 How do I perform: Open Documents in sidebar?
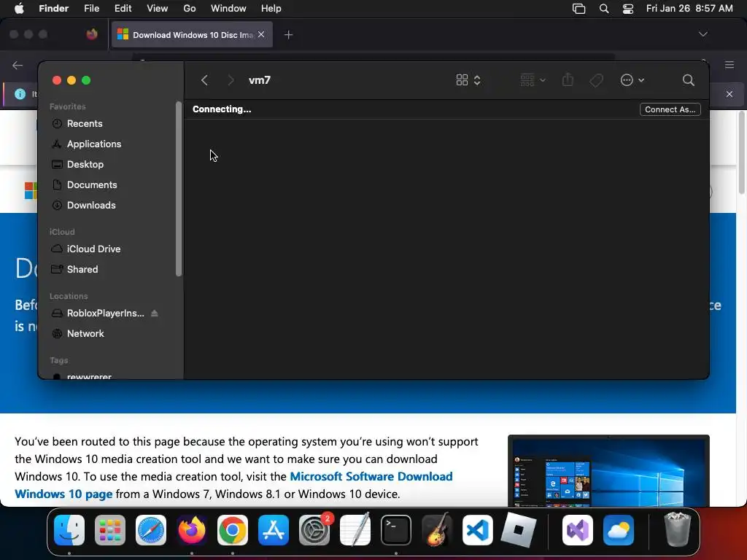pos(91,184)
